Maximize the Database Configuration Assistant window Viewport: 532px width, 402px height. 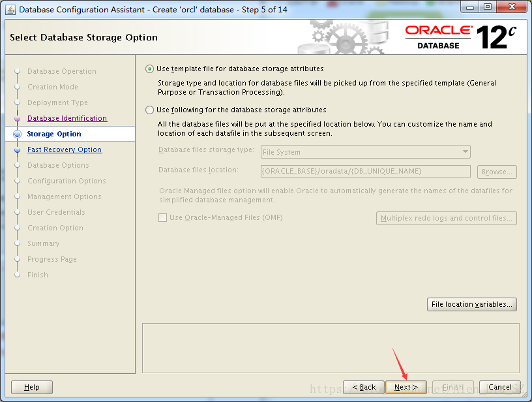click(488, 7)
